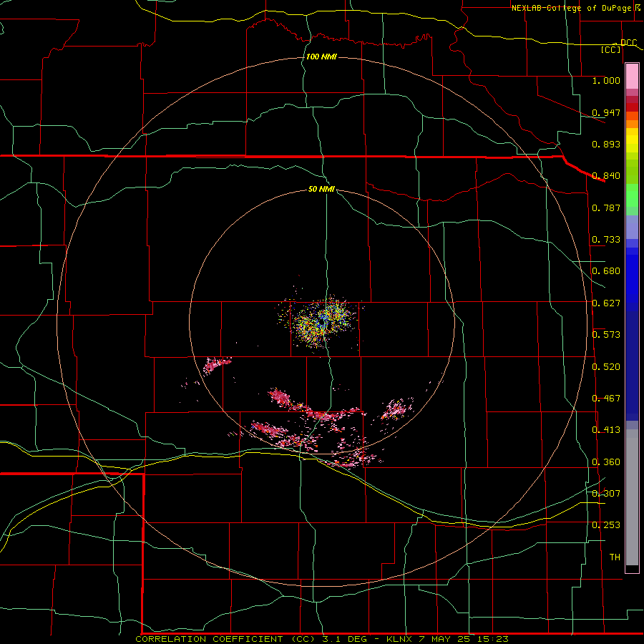Click the 0.253 color scale value
644x644 pixels.
(606, 525)
